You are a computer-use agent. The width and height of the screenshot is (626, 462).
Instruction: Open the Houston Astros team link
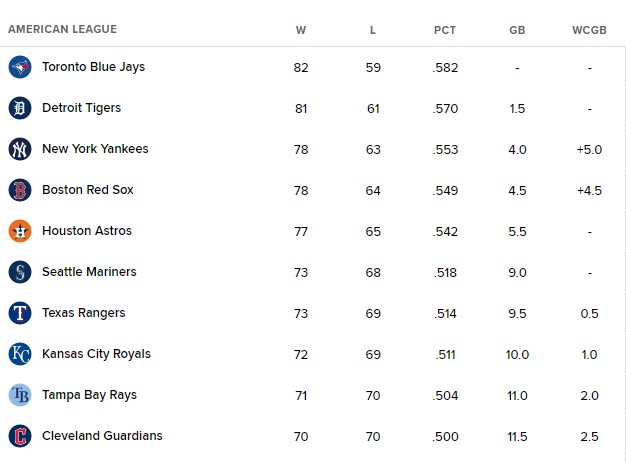[x=87, y=231]
